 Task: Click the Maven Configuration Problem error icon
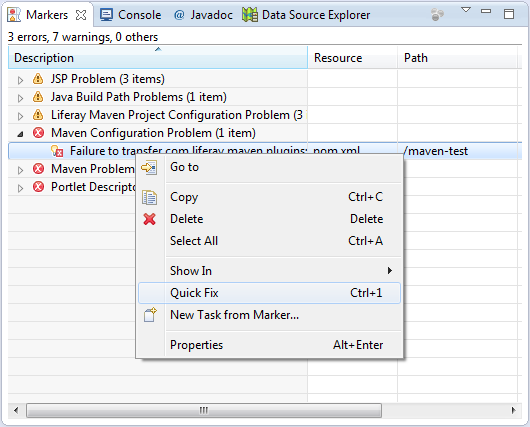coord(38,133)
